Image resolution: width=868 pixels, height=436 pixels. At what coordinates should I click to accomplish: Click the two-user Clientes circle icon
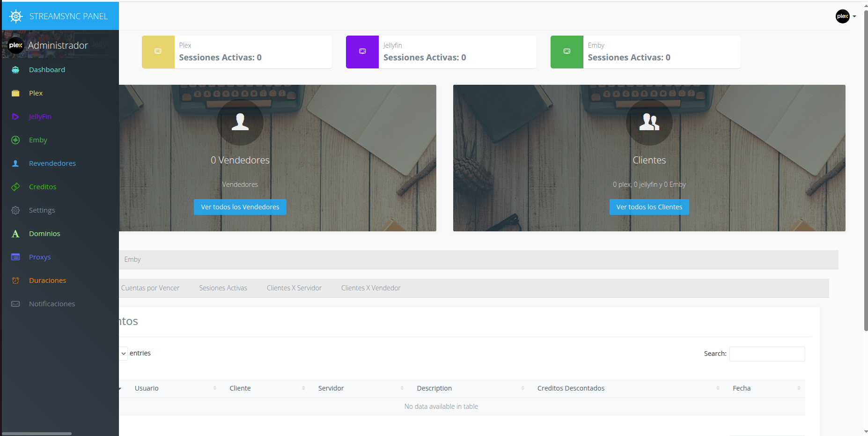click(x=649, y=122)
